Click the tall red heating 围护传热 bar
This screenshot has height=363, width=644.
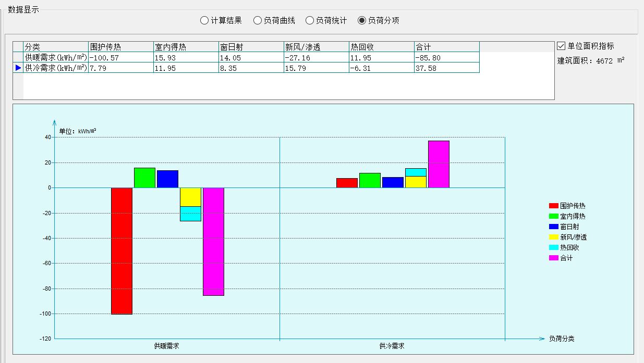click(x=121, y=251)
